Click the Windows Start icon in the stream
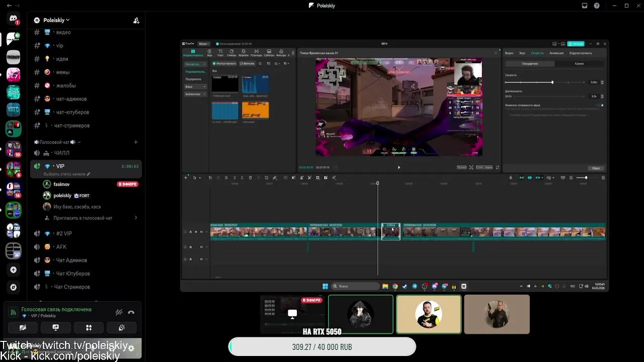 [x=325, y=287]
